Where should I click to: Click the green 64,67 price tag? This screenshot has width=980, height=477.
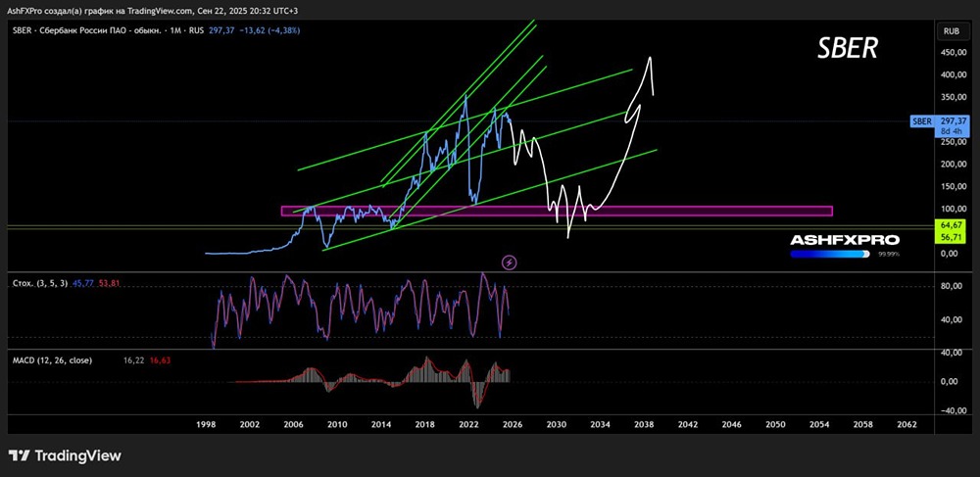click(948, 223)
